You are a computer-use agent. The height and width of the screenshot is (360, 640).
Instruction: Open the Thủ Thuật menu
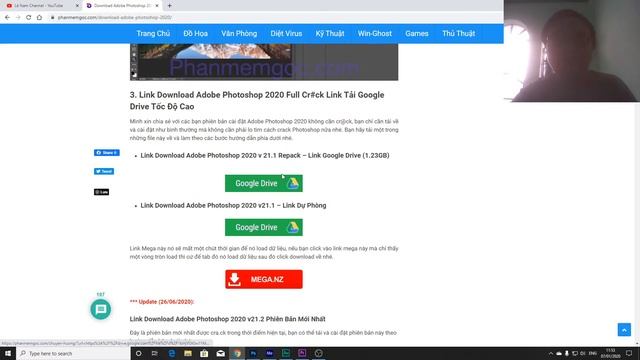tap(458, 33)
